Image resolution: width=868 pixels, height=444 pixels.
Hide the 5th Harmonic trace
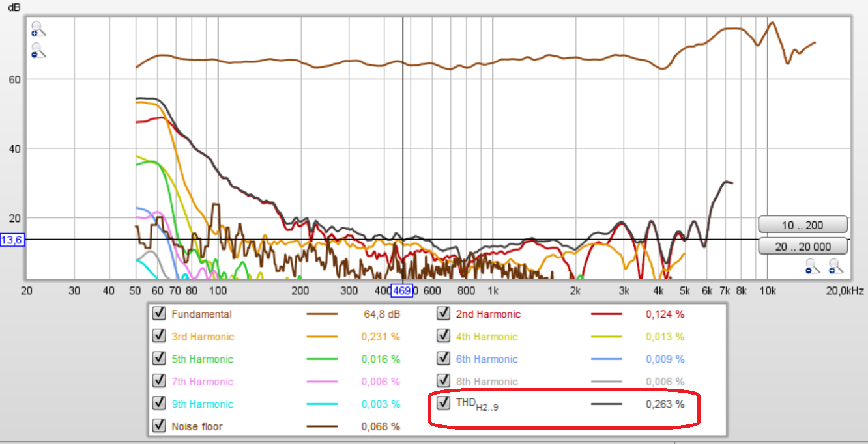[158, 359]
